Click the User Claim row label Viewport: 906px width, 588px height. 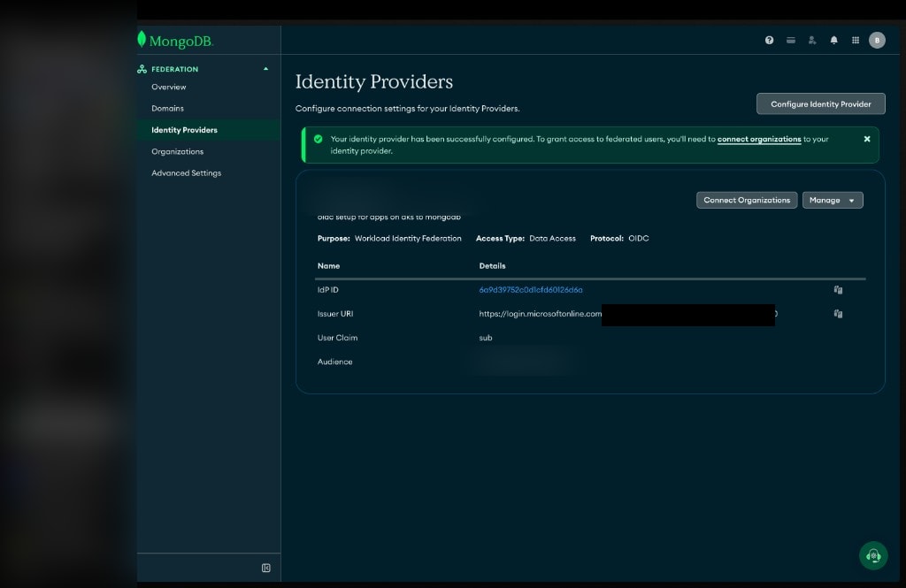337,338
